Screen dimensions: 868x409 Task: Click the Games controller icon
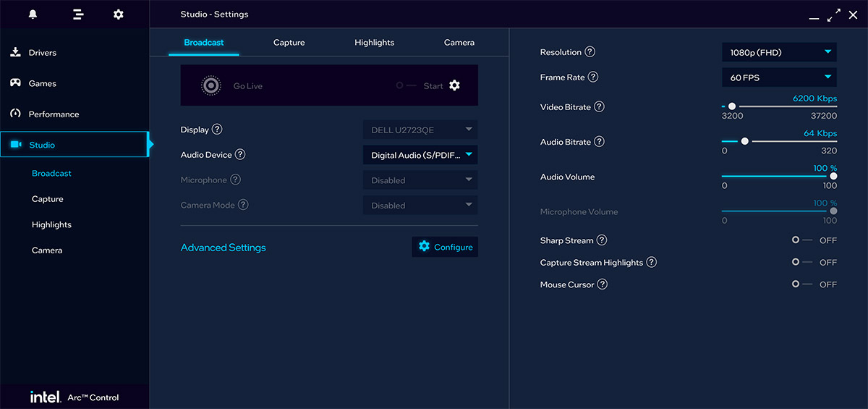click(x=14, y=83)
